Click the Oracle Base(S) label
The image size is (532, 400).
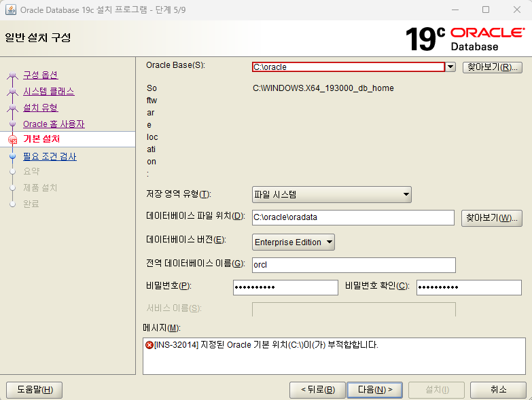[175, 65]
